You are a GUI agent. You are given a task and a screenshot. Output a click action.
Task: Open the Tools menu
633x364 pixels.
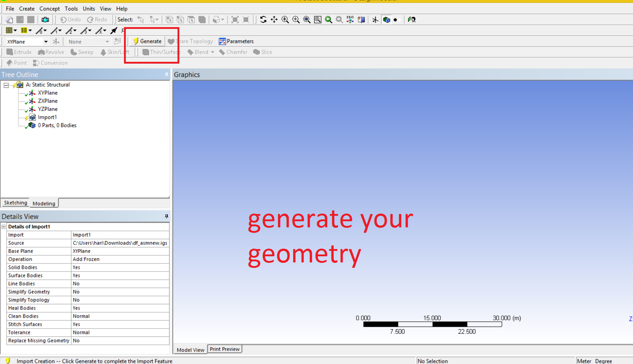tap(71, 9)
